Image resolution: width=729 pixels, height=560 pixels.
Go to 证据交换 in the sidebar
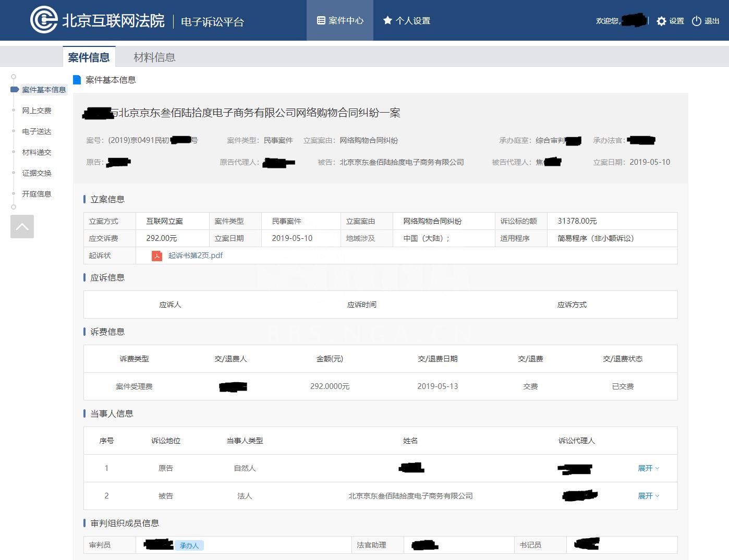tap(37, 173)
